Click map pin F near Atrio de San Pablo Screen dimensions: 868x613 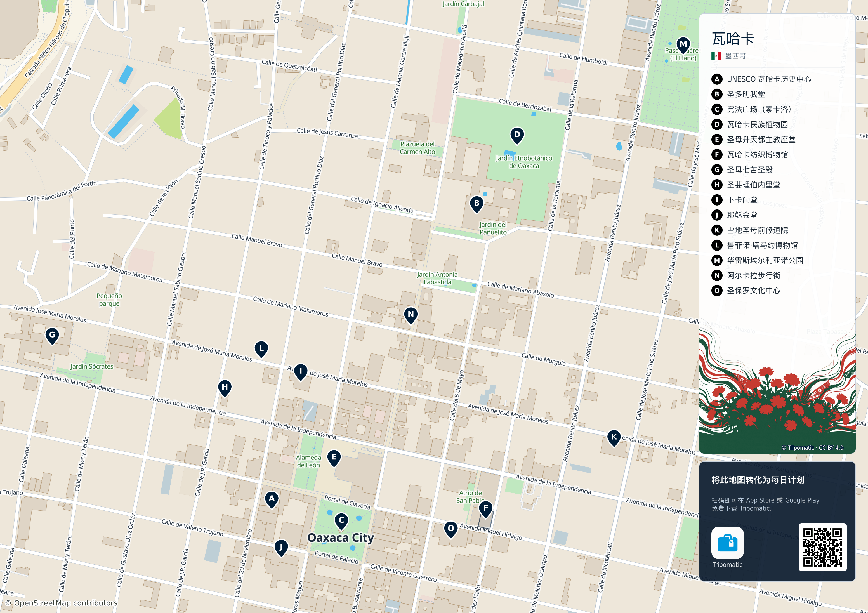486,509
